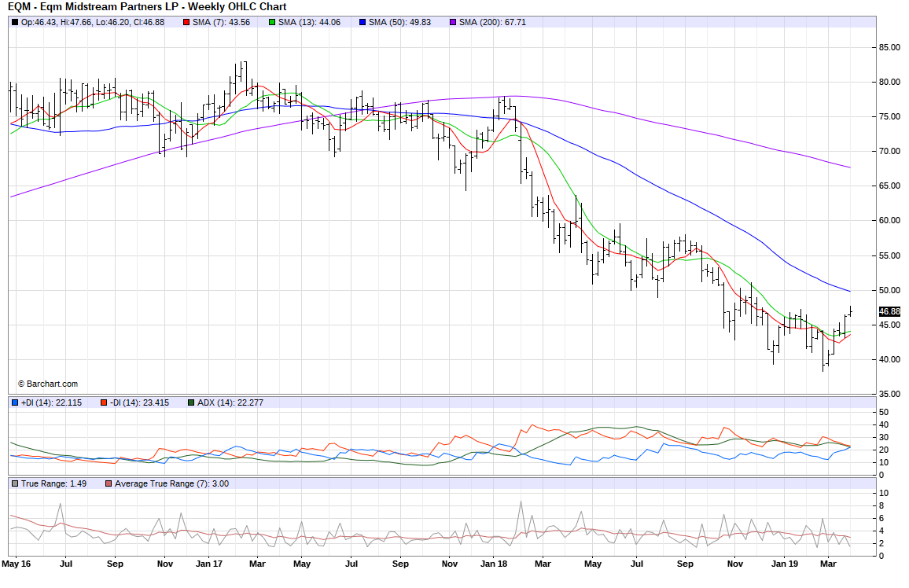The height and width of the screenshot is (588, 909).
Task: Select the Op:46.43 Hi:47.66 legend text
Action: [x=93, y=23]
